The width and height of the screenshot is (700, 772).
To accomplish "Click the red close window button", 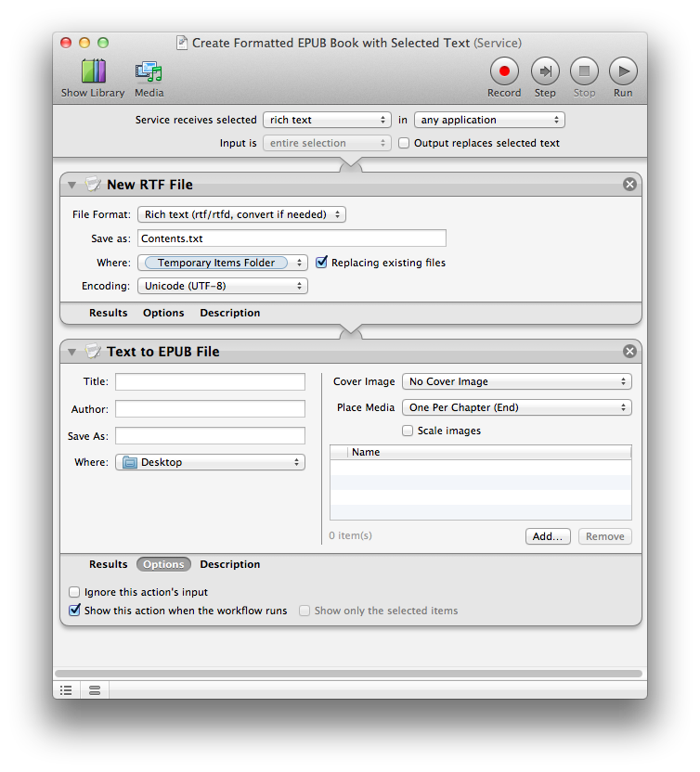I will (66, 43).
